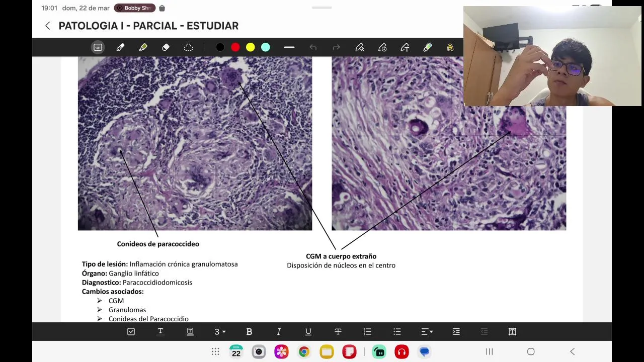Redo the last undone action
The width and height of the screenshot is (644, 362).
pyautogui.click(x=336, y=47)
